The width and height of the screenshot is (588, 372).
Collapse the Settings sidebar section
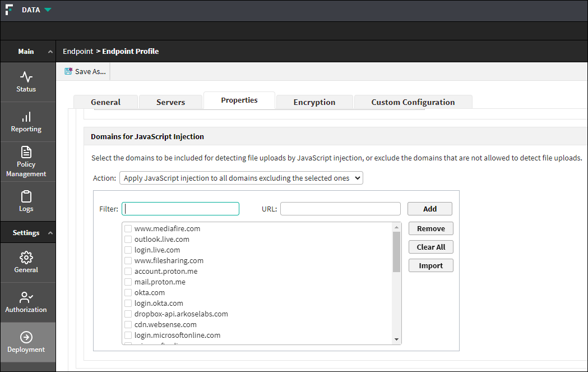coord(50,233)
